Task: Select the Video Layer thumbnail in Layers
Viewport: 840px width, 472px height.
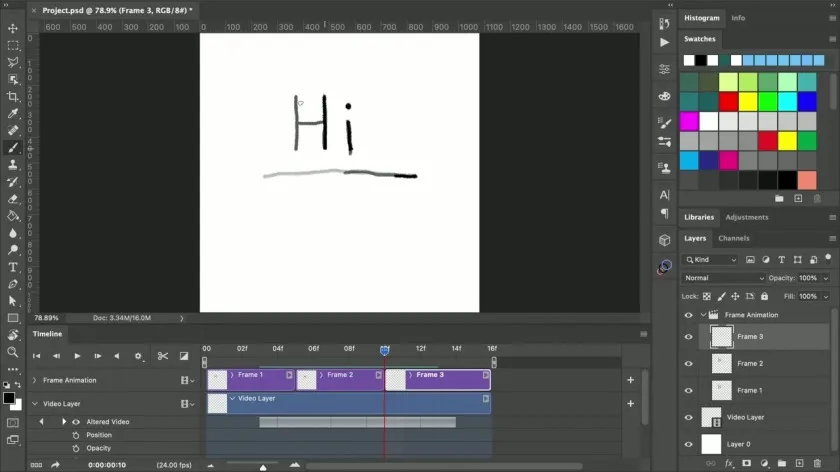Action: [712, 417]
